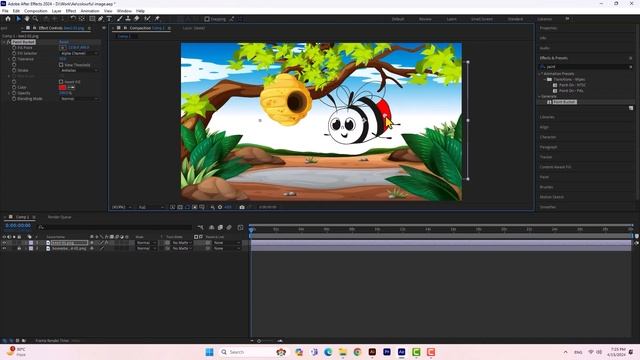Switch to the Render Queue tab

pos(60,217)
